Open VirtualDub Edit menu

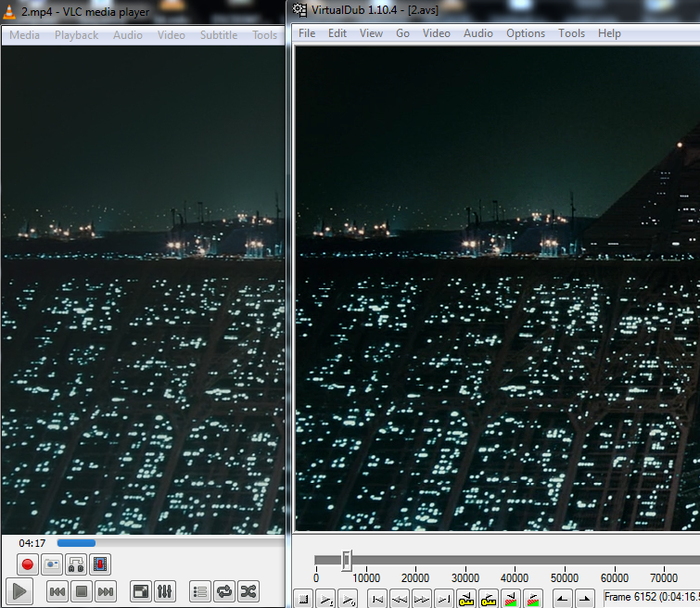pos(337,33)
